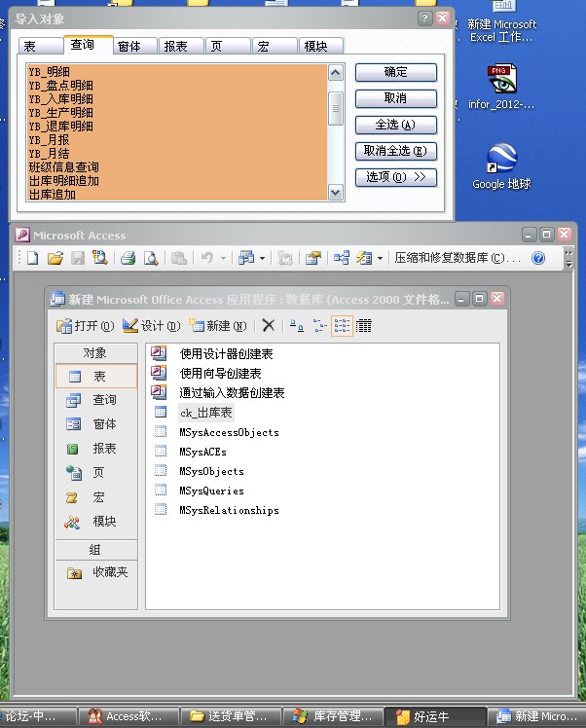Select ck_出库表 table
Image resolution: width=586 pixels, height=728 pixels.
tap(205, 413)
